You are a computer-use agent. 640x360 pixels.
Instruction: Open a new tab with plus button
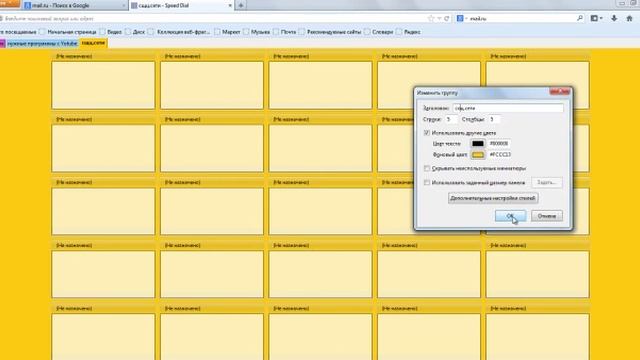(241, 6)
